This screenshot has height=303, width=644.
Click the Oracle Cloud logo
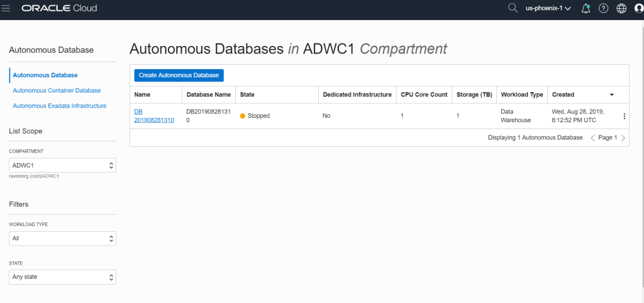pyautogui.click(x=59, y=9)
